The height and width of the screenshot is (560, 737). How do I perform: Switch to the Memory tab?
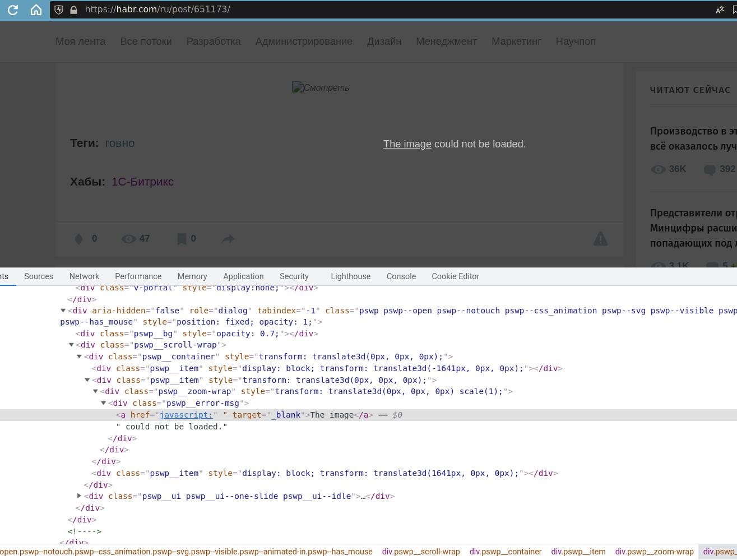pos(192,276)
